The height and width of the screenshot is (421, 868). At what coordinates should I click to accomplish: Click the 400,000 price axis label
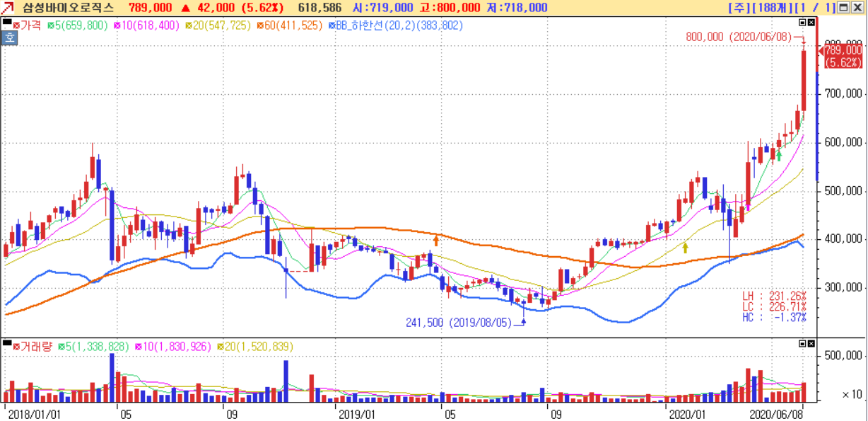(x=843, y=239)
